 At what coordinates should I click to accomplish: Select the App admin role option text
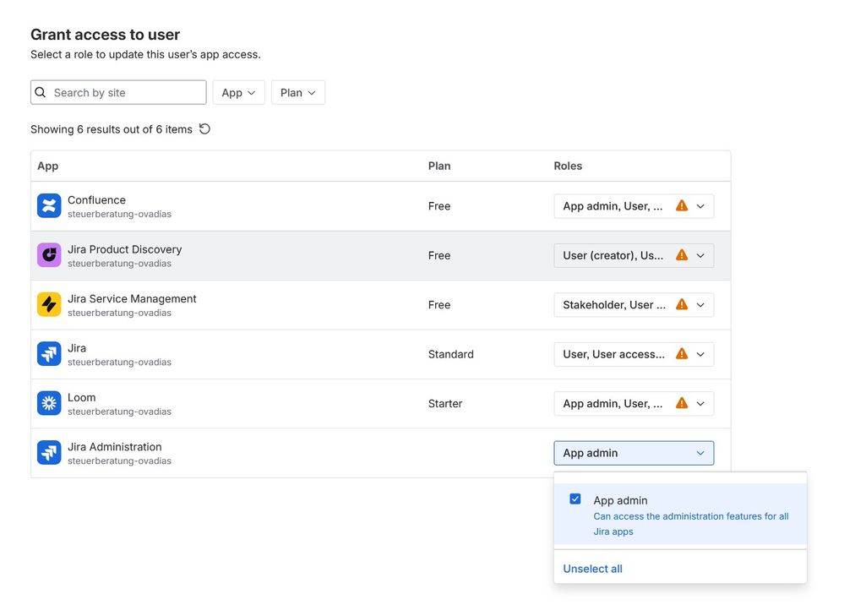pyautogui.click(x=620, y=501)
